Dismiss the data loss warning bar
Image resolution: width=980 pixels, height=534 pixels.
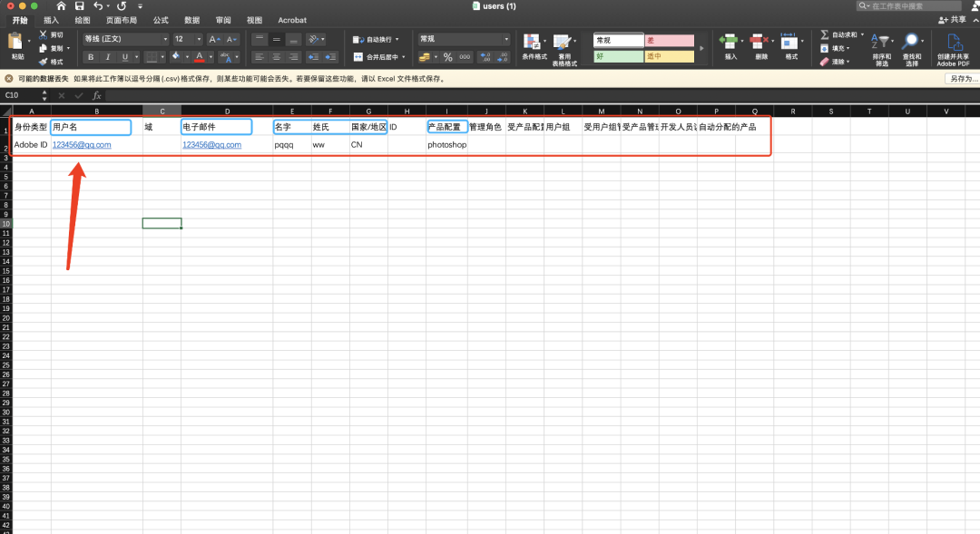(9, 79)
